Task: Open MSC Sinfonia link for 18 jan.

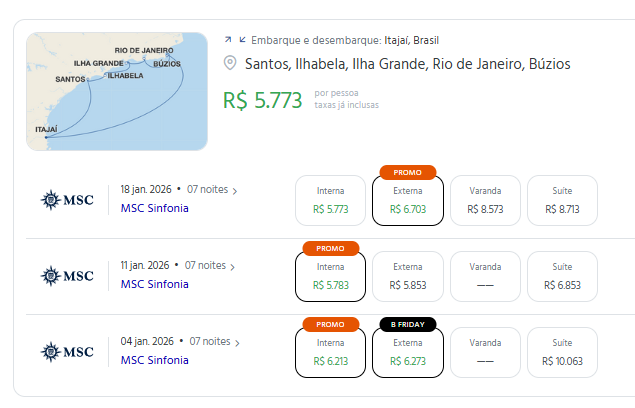Action: click(154, 208)
